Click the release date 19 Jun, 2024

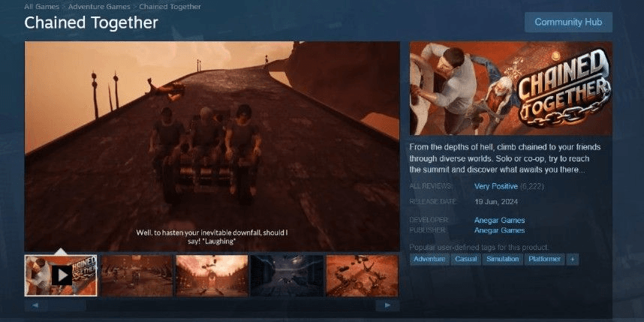(496, 202)
